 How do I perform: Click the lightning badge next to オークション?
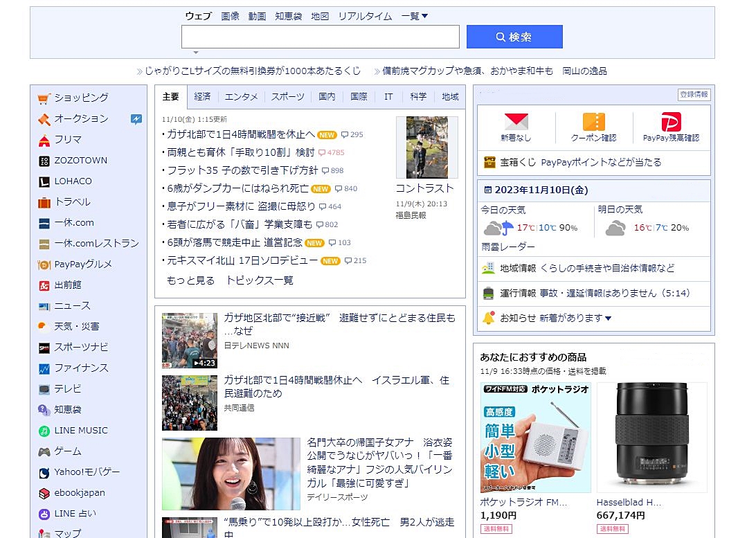(x=136, y=119)
